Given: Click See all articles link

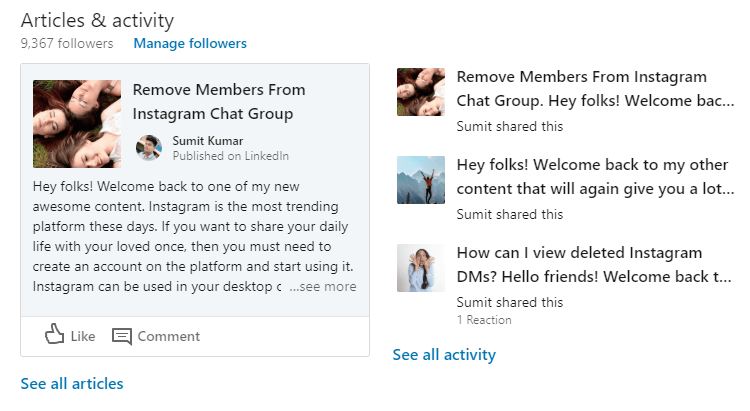Looking at the screenshot, I should (x=72, y=384).
